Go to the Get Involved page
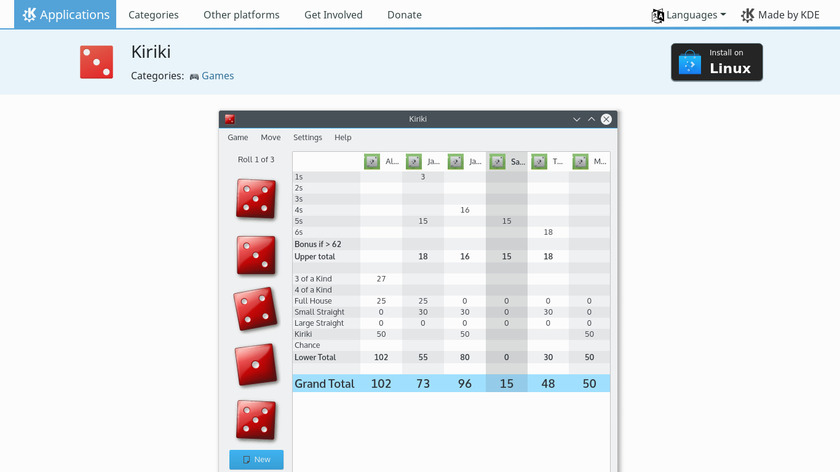The height and width of the screenshot is (472, 840). coord(333,15)
